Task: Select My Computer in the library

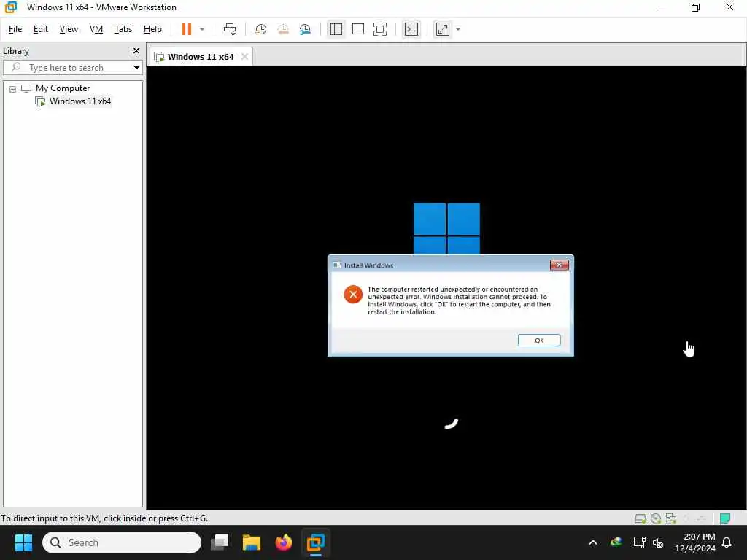Action: pyautogui.click(x=63, y=88)
